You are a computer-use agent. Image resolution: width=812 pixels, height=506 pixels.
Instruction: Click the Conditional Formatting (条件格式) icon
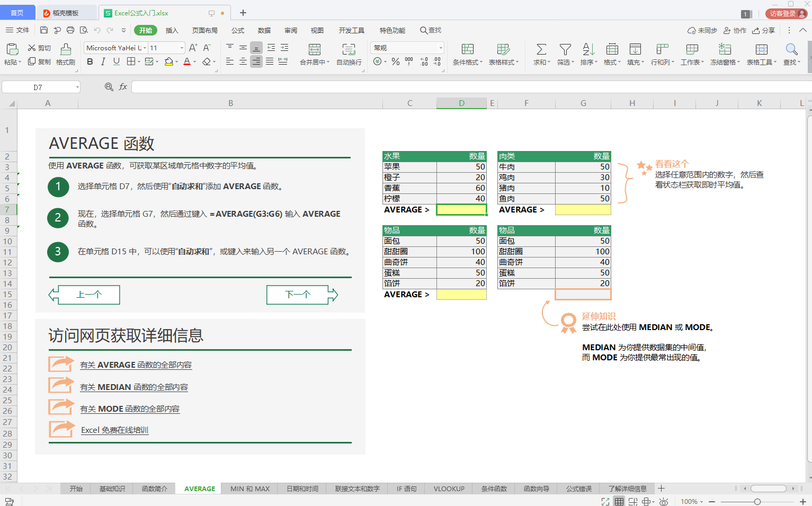coord(468,49)
